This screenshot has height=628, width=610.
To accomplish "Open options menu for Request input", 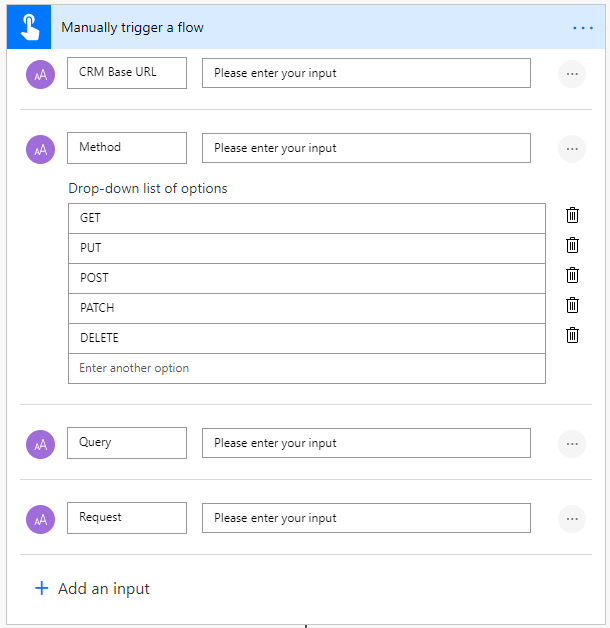I will click(x=572, y=519).
